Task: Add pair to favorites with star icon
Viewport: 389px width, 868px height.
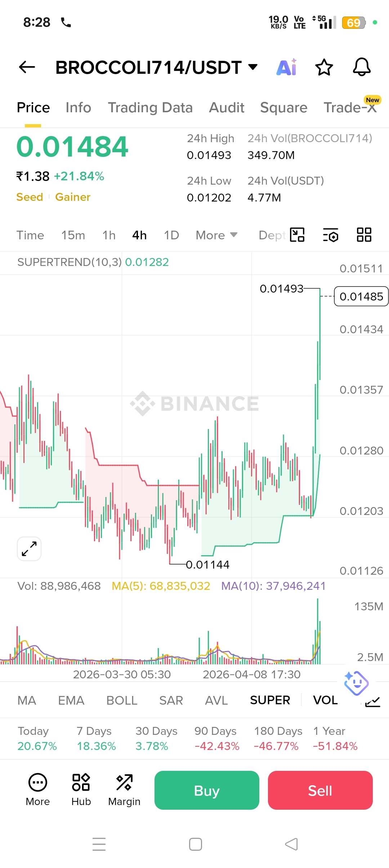Action: click(324, 67)
